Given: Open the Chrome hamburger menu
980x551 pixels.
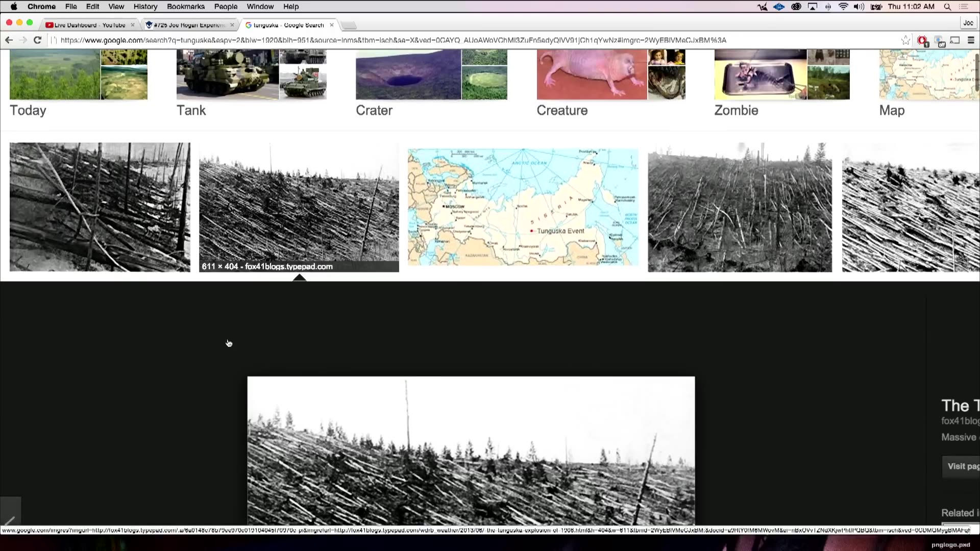Looking at the screenshot, I should click(971, 40).
